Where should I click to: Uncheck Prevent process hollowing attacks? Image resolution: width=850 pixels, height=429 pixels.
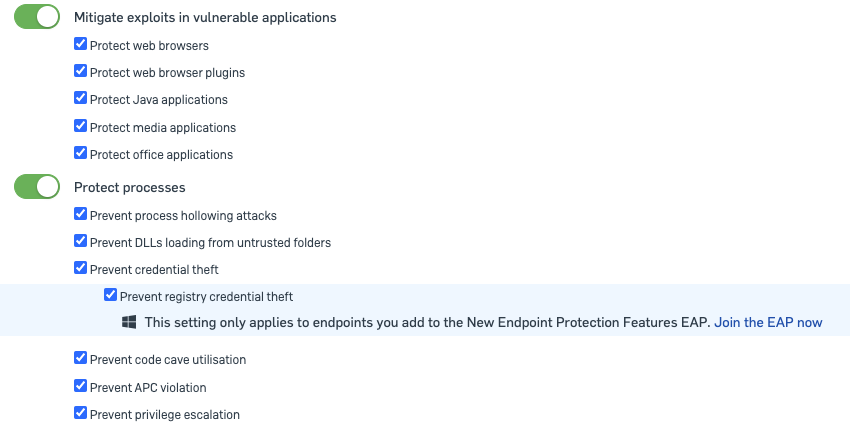pos(80,214)
